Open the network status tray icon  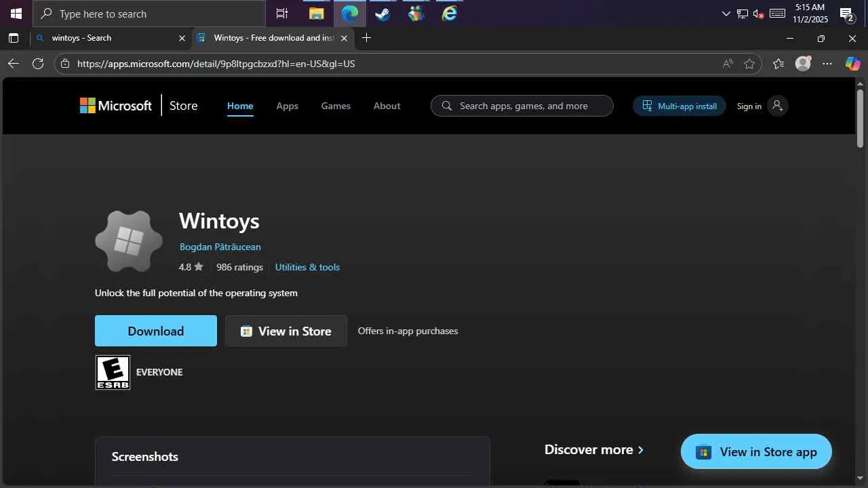pos(743,14)
